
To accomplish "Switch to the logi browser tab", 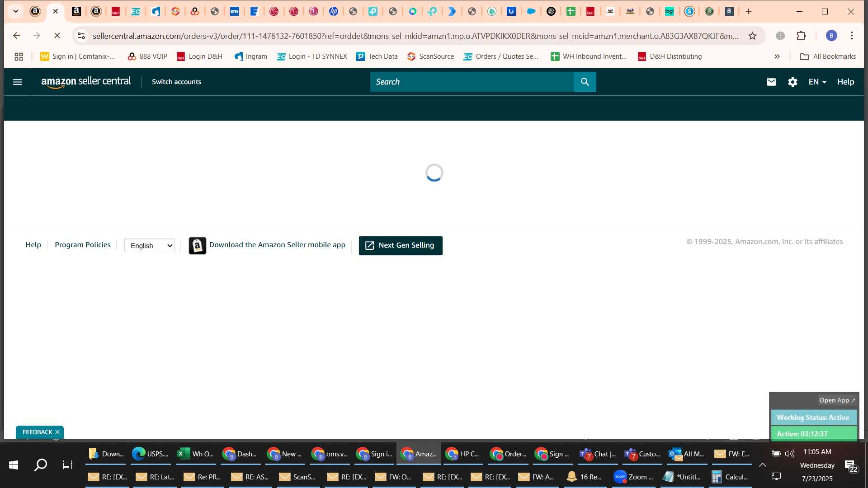I will click(670, 11).
